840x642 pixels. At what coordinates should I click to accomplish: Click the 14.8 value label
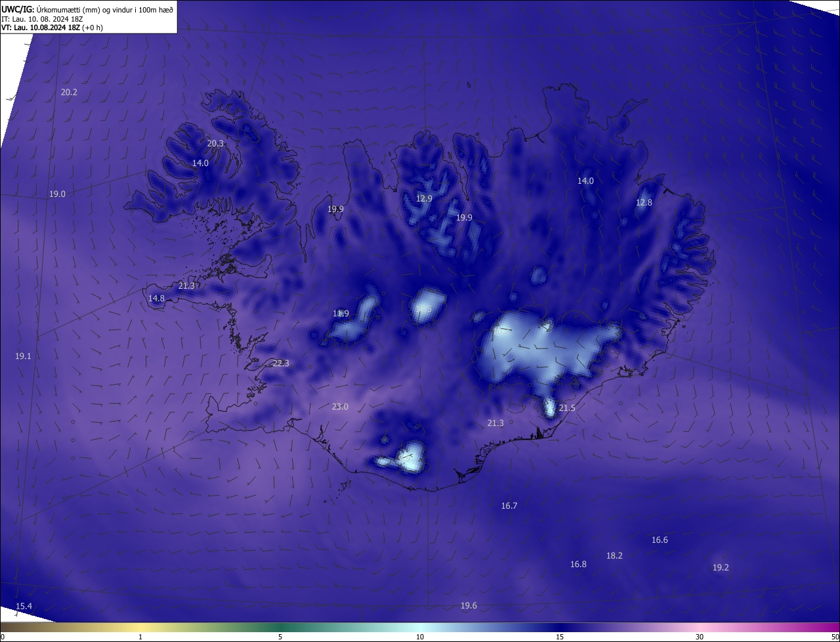(156, 299)
